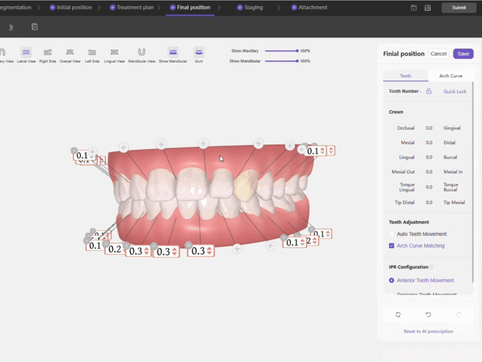Switch to Mandibular View
Image resolution: width=482 pixels, height=362 pixels.
point(142,55)
